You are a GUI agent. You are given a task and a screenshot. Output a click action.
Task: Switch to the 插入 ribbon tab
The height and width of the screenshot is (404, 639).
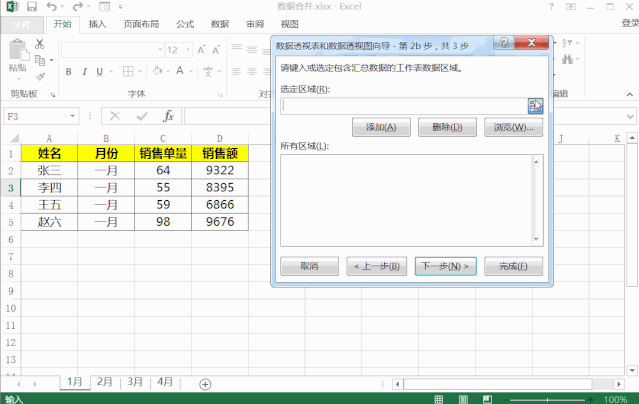pos(97,24)
